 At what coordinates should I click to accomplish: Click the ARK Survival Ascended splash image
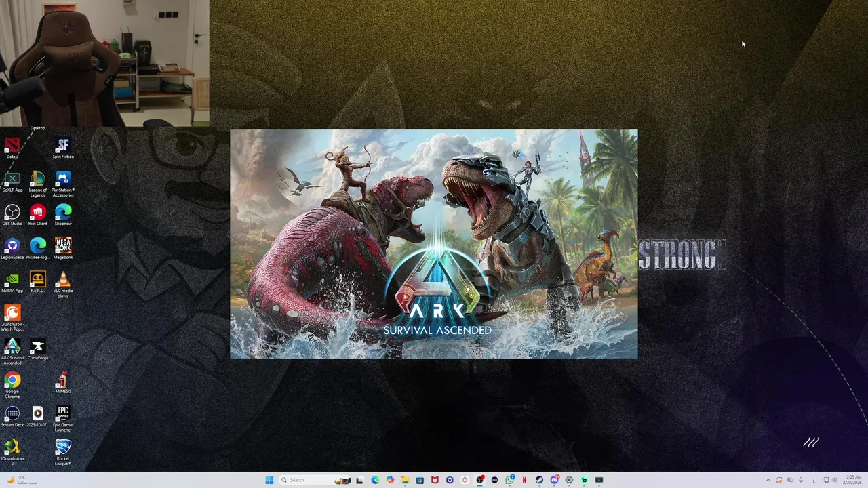click(x=434, y=244)
